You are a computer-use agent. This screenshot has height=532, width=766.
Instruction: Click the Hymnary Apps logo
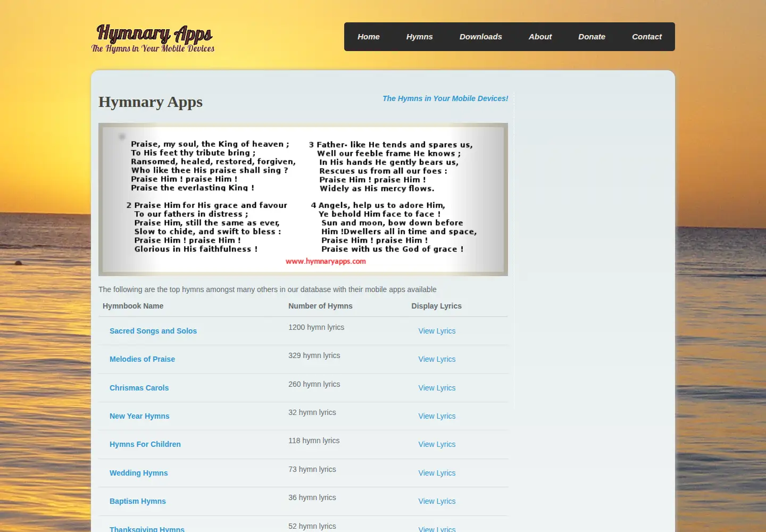point(153,38)
